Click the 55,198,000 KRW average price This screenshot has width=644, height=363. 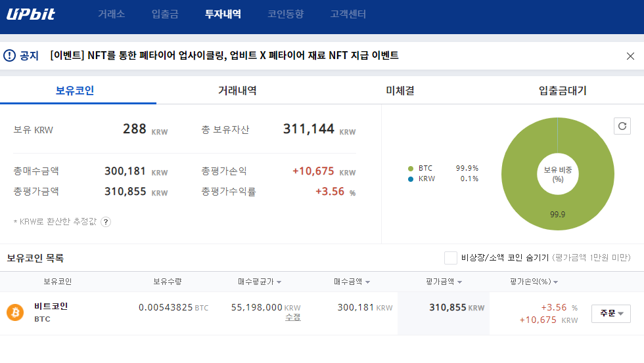(x=265, y=308)
